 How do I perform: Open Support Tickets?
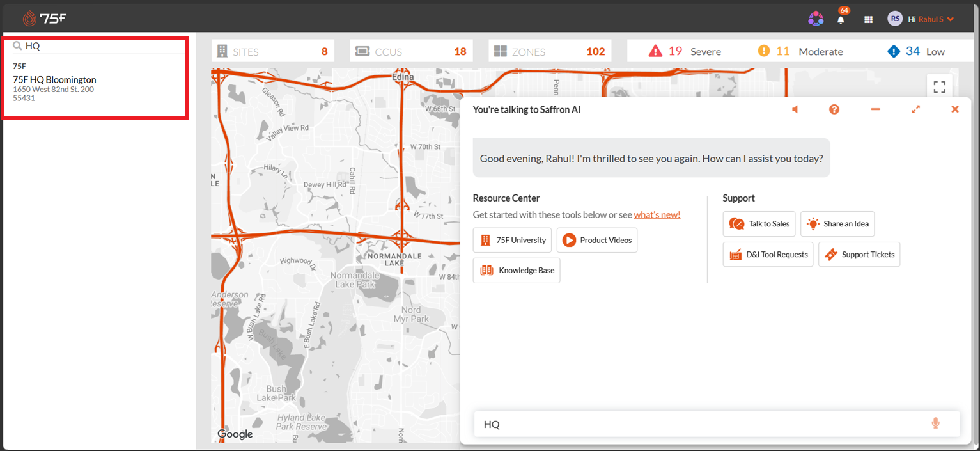click(859, 255)
